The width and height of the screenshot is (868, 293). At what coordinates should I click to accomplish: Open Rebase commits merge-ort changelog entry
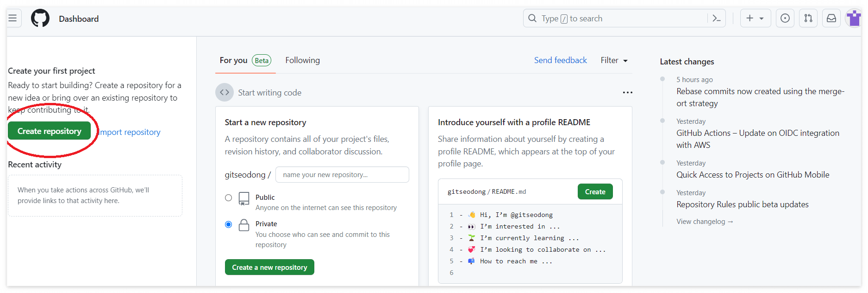pos(760,97)
